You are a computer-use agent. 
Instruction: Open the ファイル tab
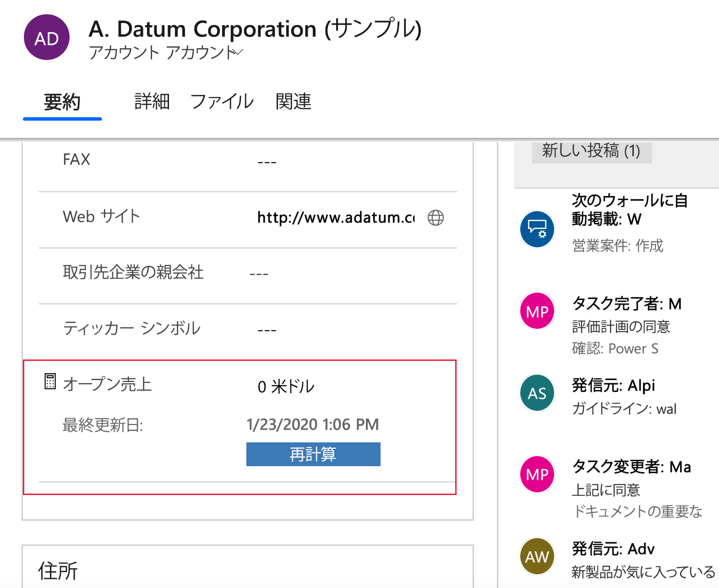pos(222,102)
